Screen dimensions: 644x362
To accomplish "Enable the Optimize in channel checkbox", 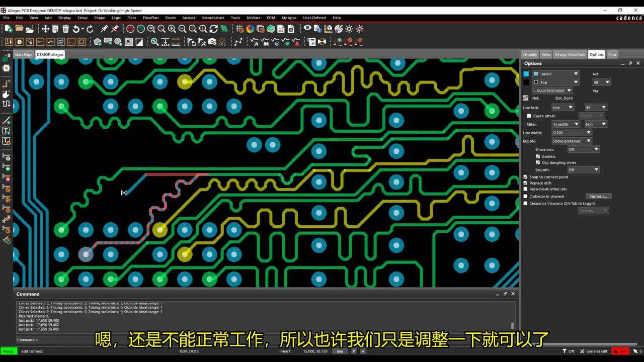I will (x=525, y=196).
